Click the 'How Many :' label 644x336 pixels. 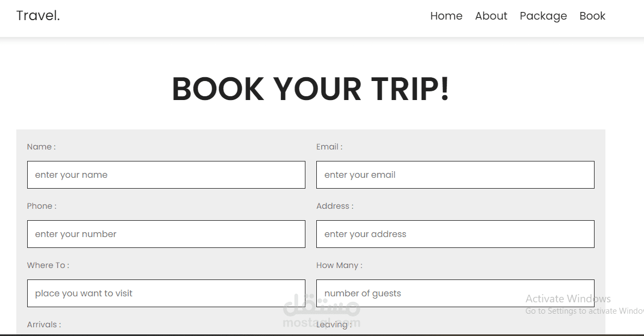tap(339, 265)
